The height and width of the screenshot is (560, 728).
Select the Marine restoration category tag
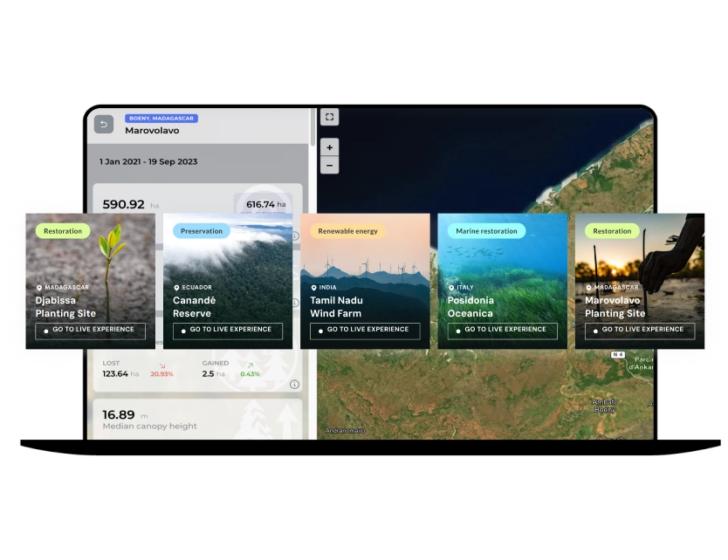point(486,231)
